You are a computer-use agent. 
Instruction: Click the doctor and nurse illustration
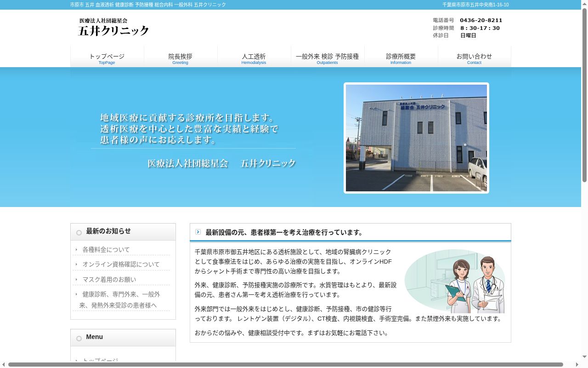[x=455, y=281]
